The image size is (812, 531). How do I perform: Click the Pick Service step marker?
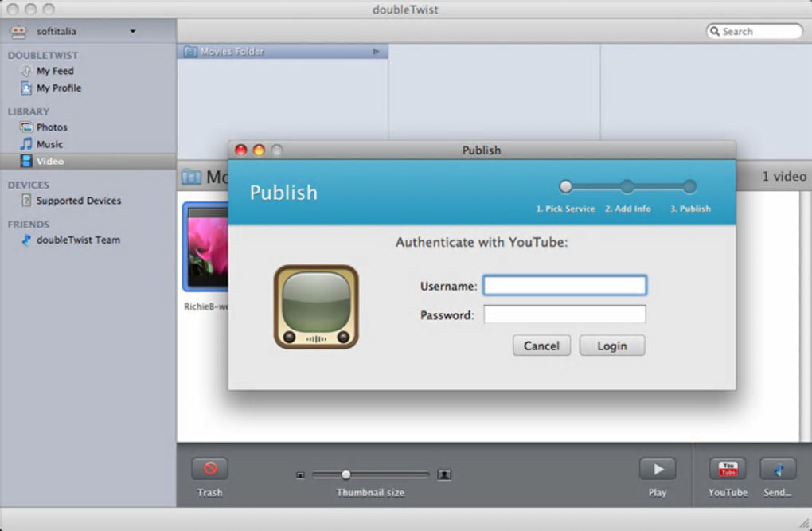tap(565, 186)
